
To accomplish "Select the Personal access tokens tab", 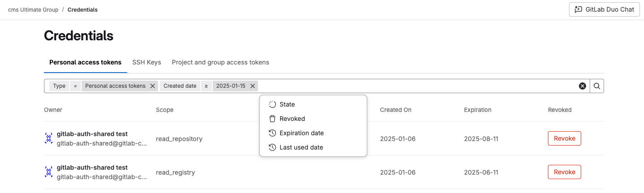I will (85, 62).
